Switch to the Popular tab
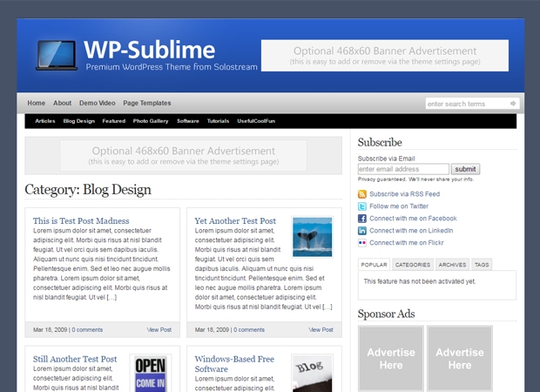This screenshot has width=540, height=392. coord(374,265)
